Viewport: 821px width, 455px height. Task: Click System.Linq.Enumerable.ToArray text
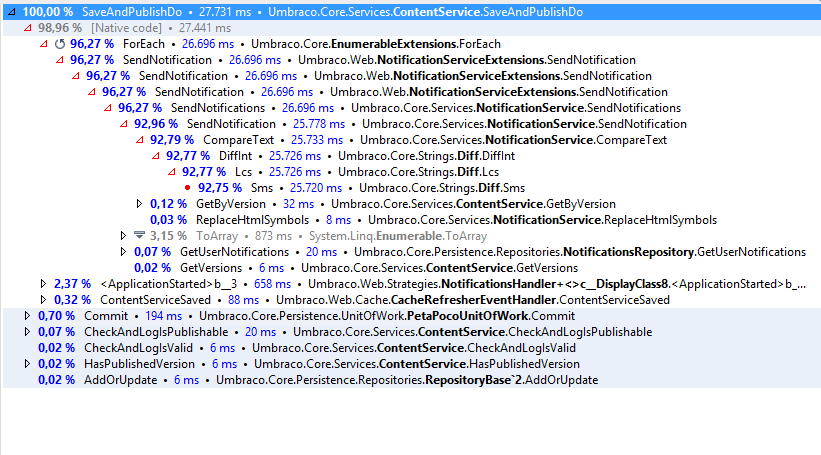pos(398,236)
